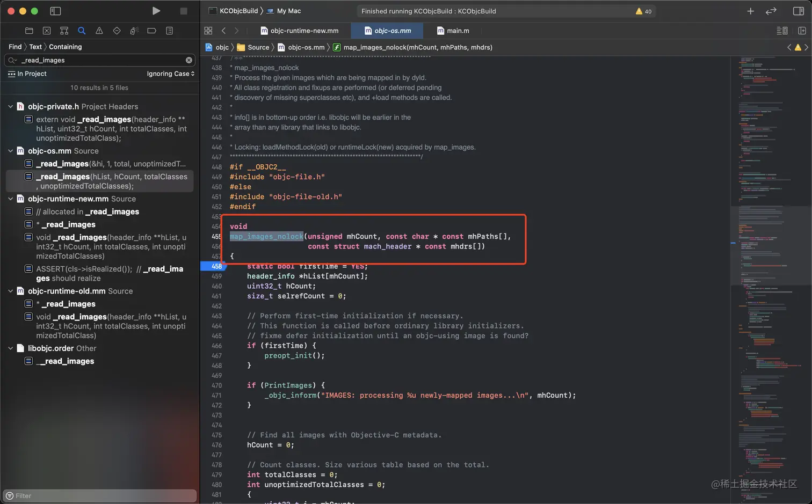Open the Project navigator
The image size is (812, 504).
tap(29, 31)
